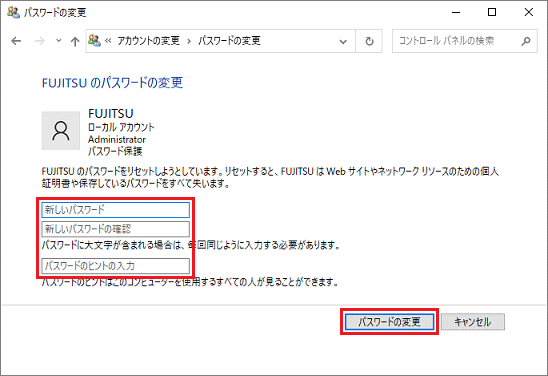This screenshot has height=376, width=548.
Task: Expand the address bar history dropdown
Action: point(343,42)
